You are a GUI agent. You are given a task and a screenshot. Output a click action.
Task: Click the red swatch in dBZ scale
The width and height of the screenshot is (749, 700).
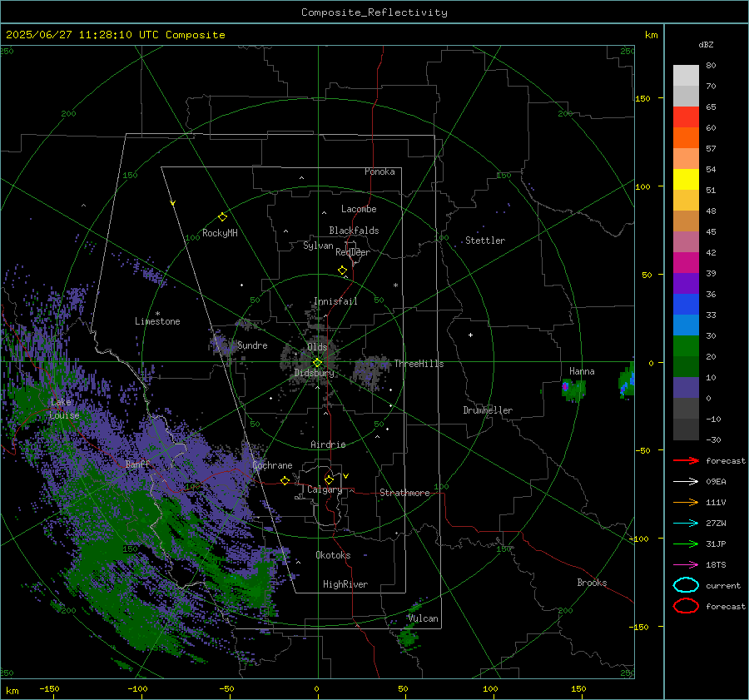click(686, 117)
